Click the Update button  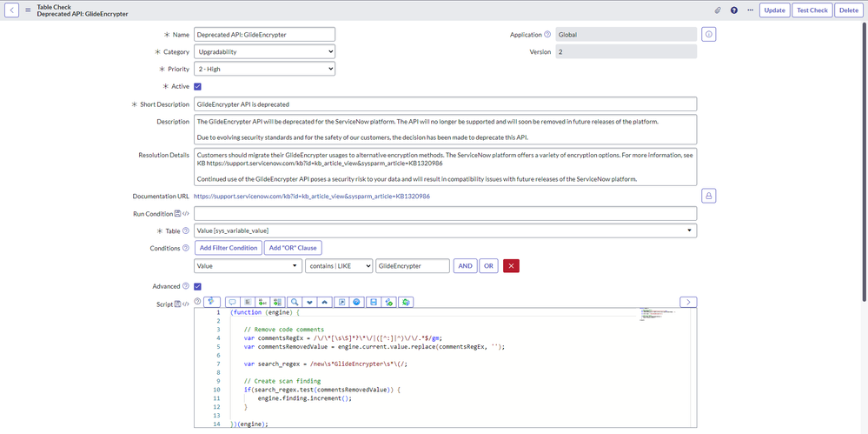tap(774, 10)
